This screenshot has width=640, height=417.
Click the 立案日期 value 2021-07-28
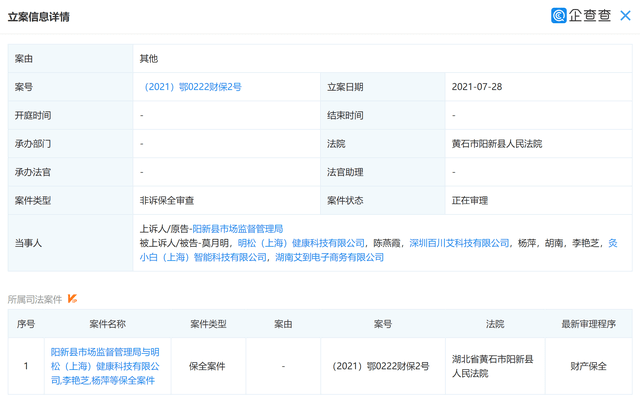[477, 87]
